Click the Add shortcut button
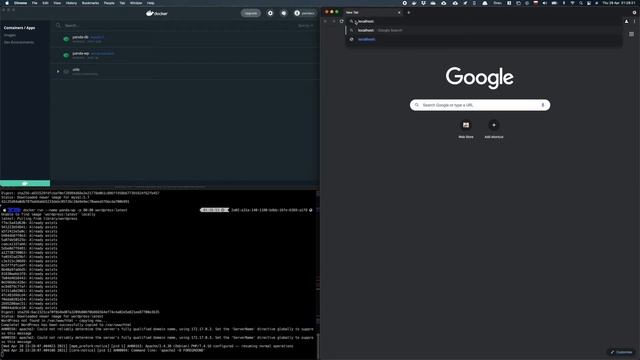 coord(493,129)
